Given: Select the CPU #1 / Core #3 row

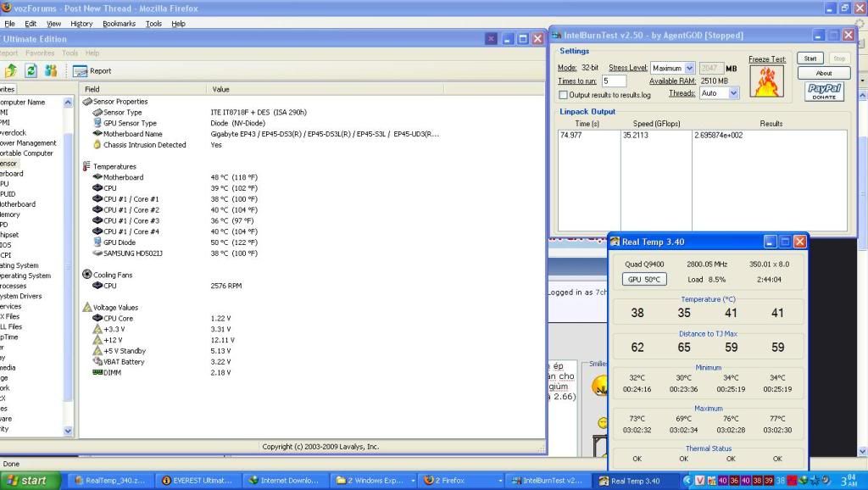Looking at the screenshot, I should click(313, 221).
